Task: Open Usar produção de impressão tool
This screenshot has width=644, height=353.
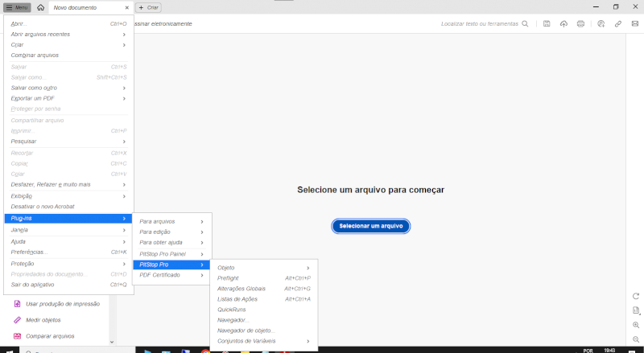Action: tap(56, 304)
